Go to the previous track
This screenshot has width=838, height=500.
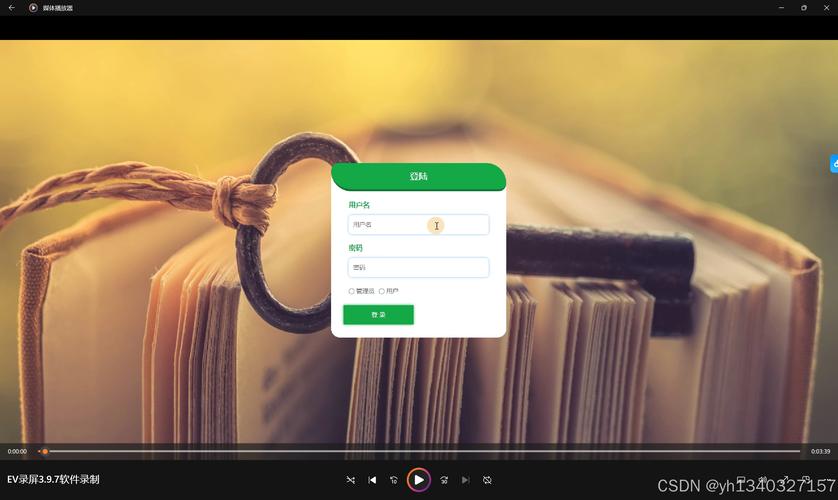click(x=372, y=480)
